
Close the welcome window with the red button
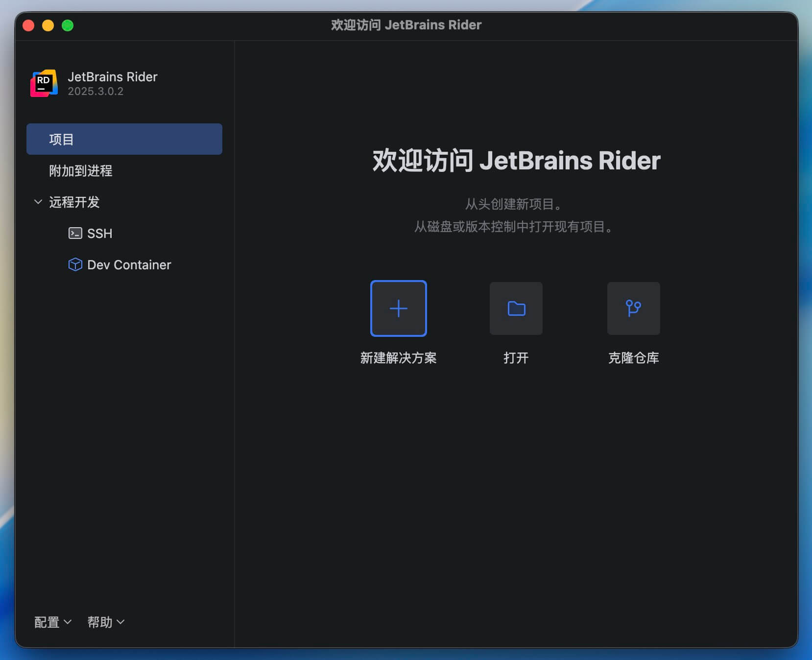pyautogui.click(x=28, y=25)
